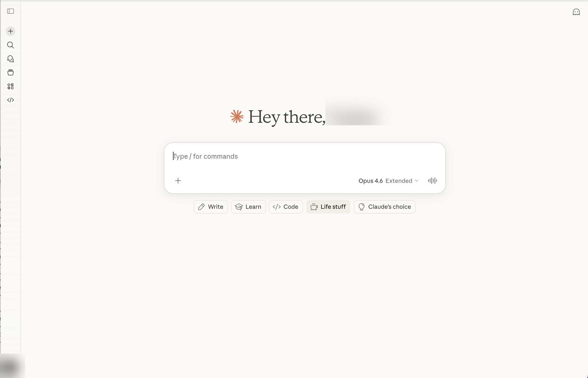This screenshot has width=588, height=378.
Task: Toggle the sidebar panel icon
Action: click(x=11, y=11)
